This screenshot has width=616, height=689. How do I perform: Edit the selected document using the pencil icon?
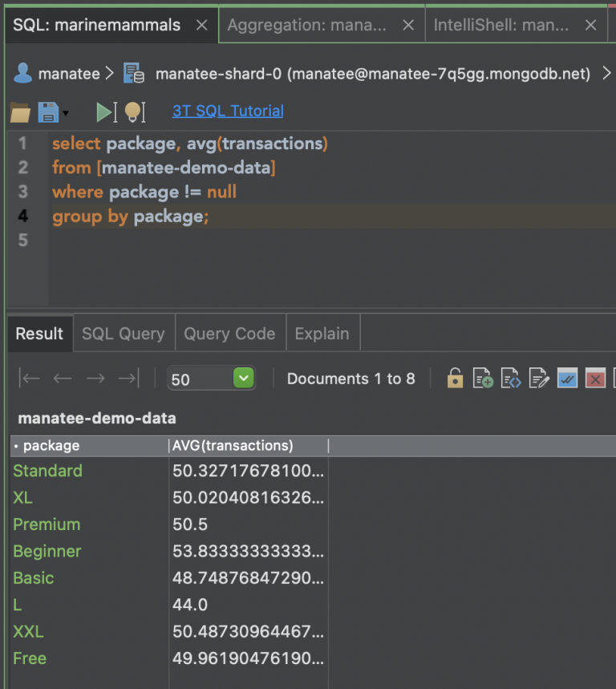(539, 378)
